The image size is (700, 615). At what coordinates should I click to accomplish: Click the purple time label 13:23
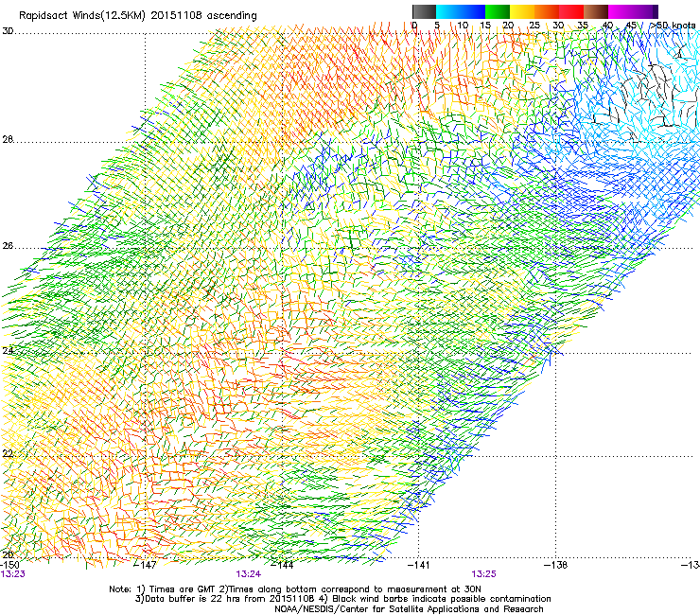(13, 574)
